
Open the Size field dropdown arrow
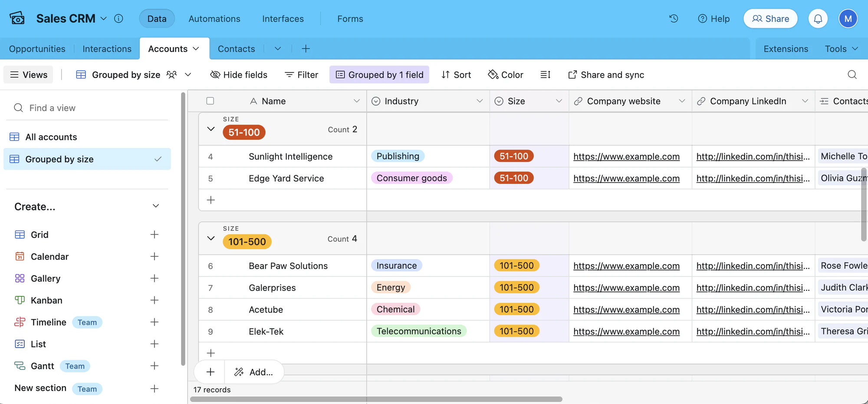click(x=559, y=101)
